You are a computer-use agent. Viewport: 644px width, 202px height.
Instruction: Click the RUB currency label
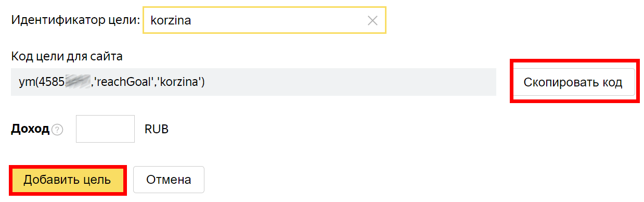157,129
